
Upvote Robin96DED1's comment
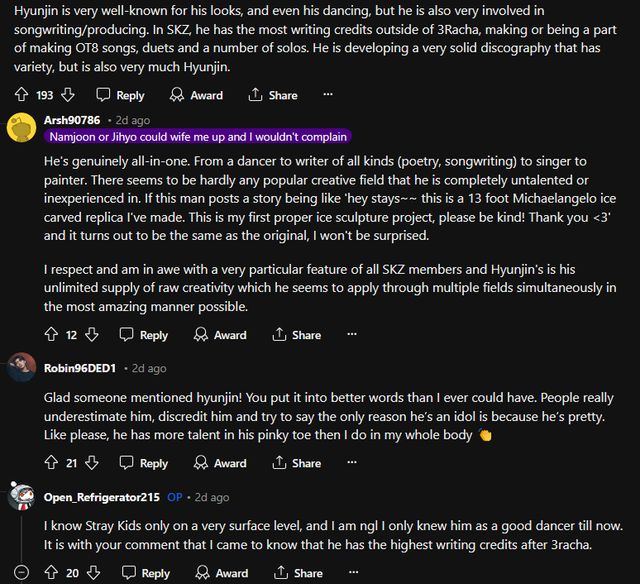(51, 463)
